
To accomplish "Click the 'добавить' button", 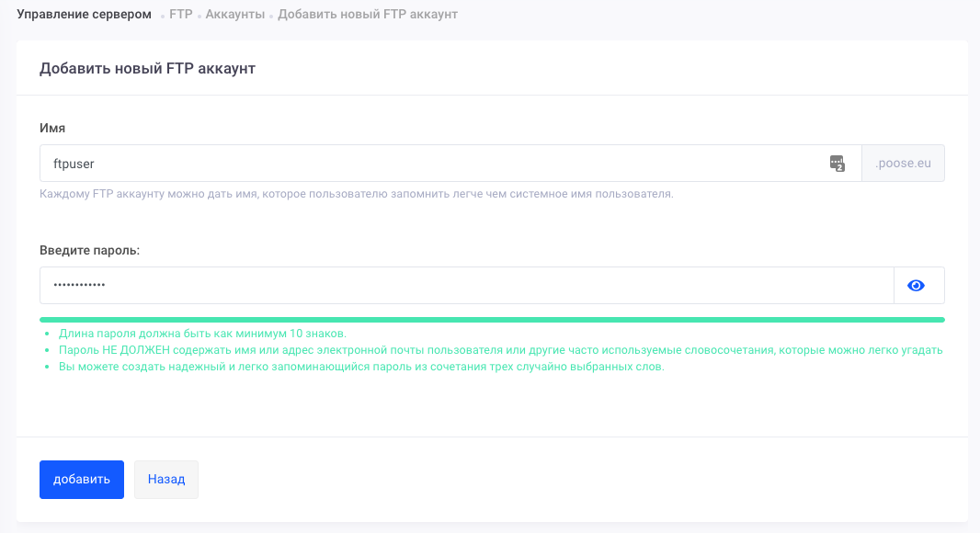I will 81,480.
